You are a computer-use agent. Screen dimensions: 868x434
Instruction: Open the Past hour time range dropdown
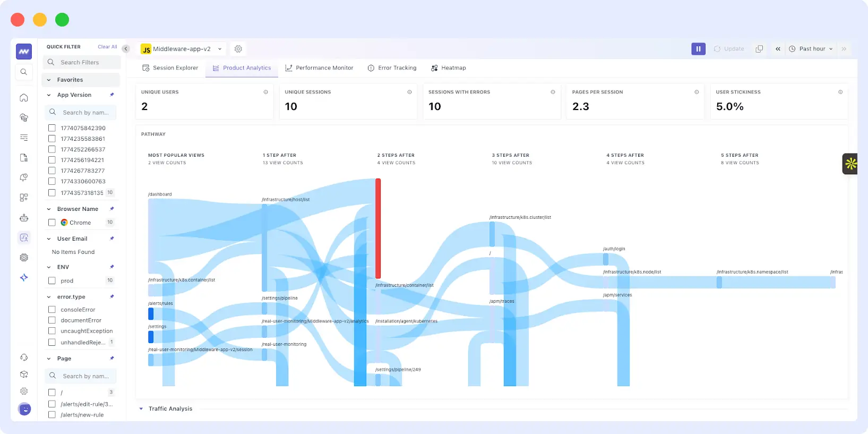(811, 49)
